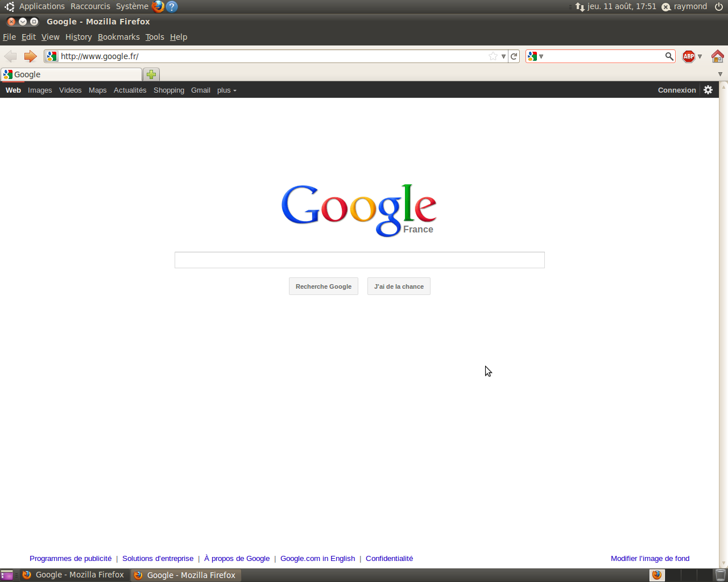
Task: Reload the page using the refresh icon
Action: pyautogui.click(x=514, y=56)
